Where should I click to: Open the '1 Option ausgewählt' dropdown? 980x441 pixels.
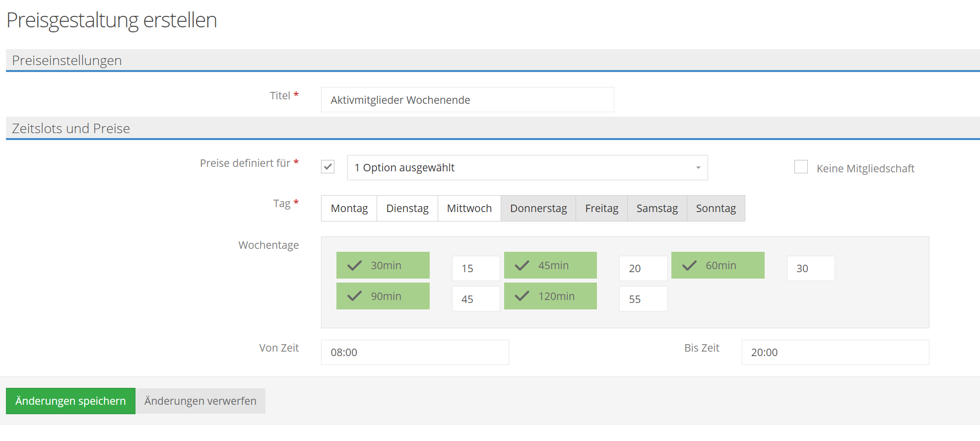coord(521,168)
